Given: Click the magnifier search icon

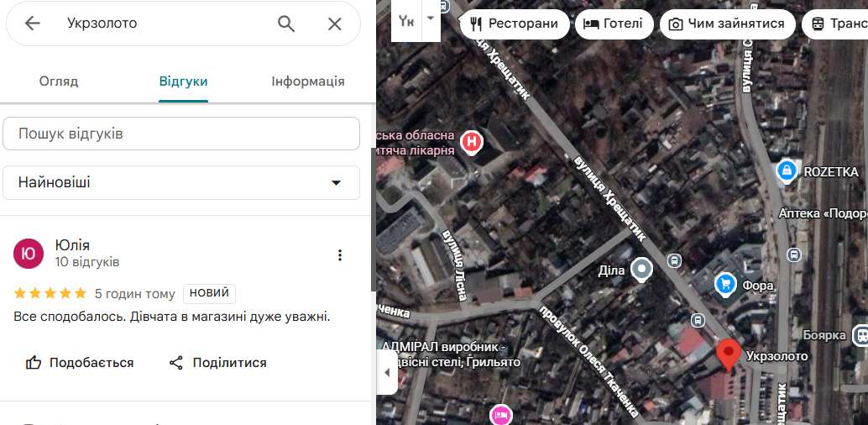Looking at the screenshot, I should (286, 24).
